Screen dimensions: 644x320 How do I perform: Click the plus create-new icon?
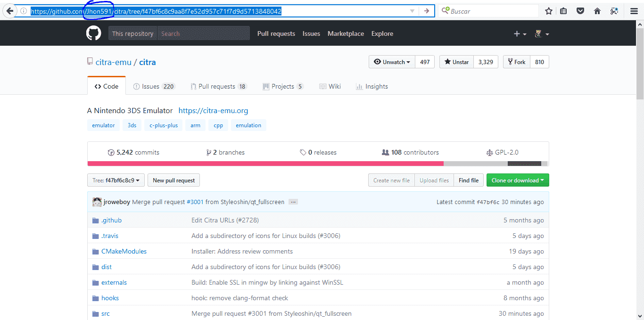click(x=520, y=33)
